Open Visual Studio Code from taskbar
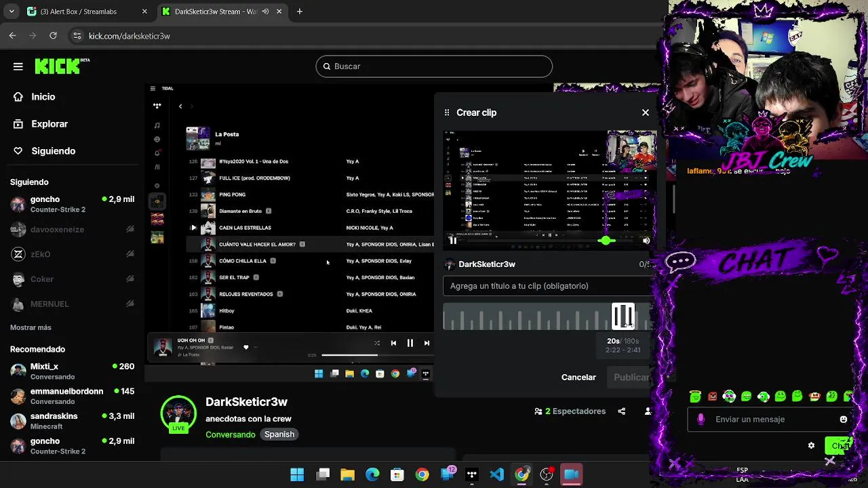 point(496,474)
